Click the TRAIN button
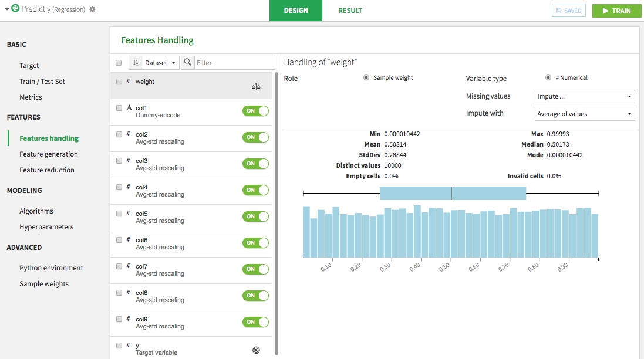 pyautogui.click(x=616, y=11)
